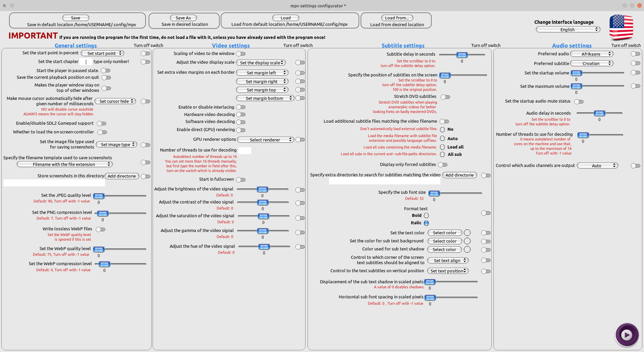Click the hue of the video signal slider
644x352 pixels.
pyautogui.click(x=264, y=247)
